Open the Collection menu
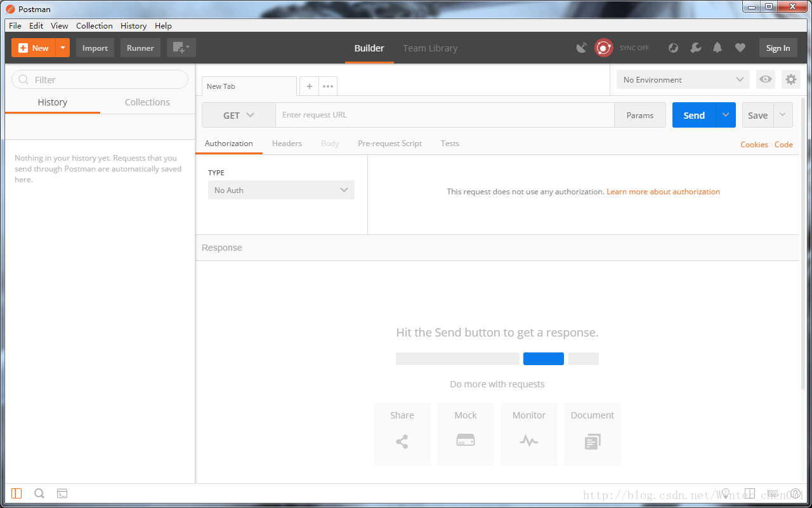Viewport: 812px width, 508px height. tap(95, 26)
